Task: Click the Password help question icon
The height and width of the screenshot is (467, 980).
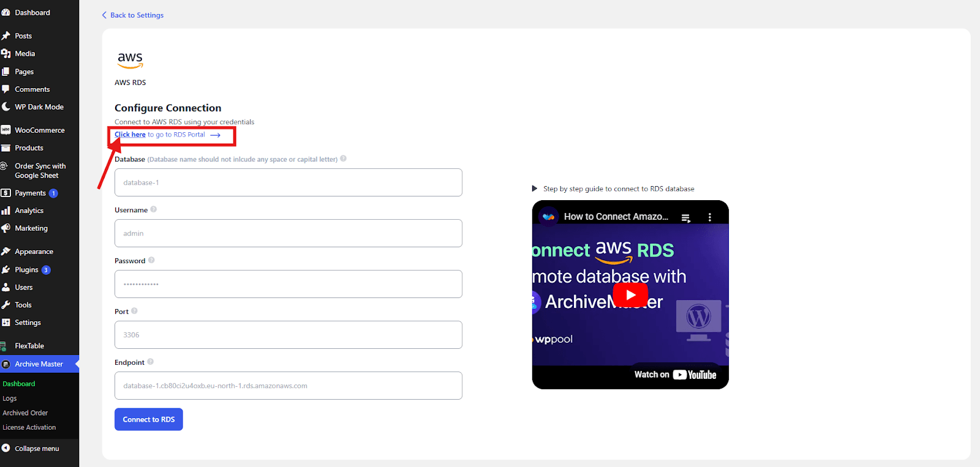Action: pyautogui.click(x=151, y=260)
